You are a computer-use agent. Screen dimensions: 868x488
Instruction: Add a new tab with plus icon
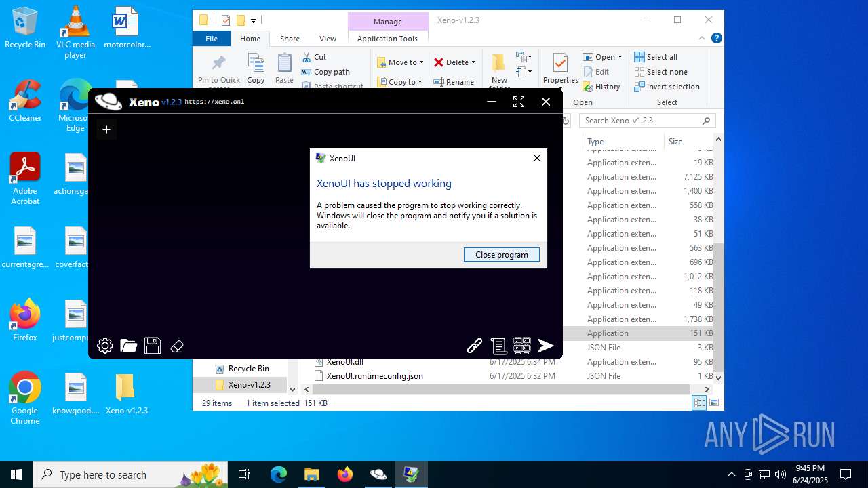click(106, 129)
